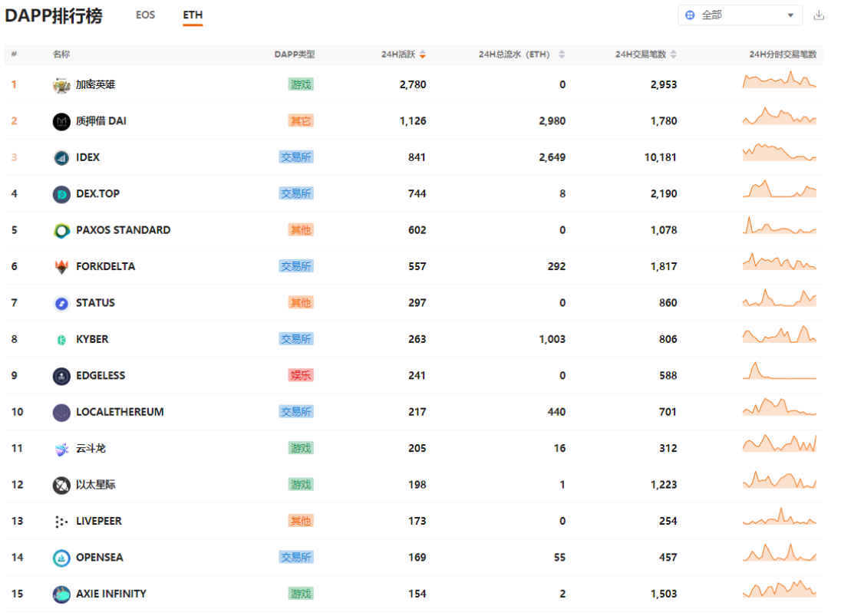Click the 24H分时交易笔数 column header
Image resolution: width=851 pixels, height=616 pixels.
[x=783, y=54]
